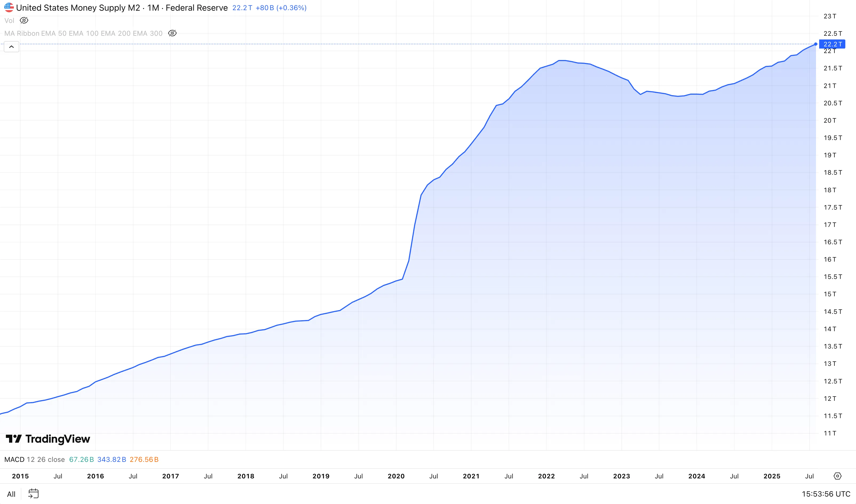Click the +80 B change value link
The image size is (856, 504).
point(265,7)
